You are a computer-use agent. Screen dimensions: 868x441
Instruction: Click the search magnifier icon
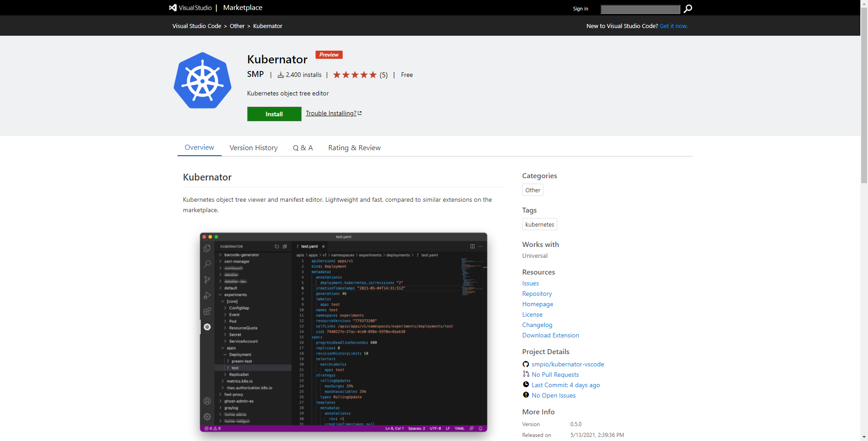click(688, 9)
